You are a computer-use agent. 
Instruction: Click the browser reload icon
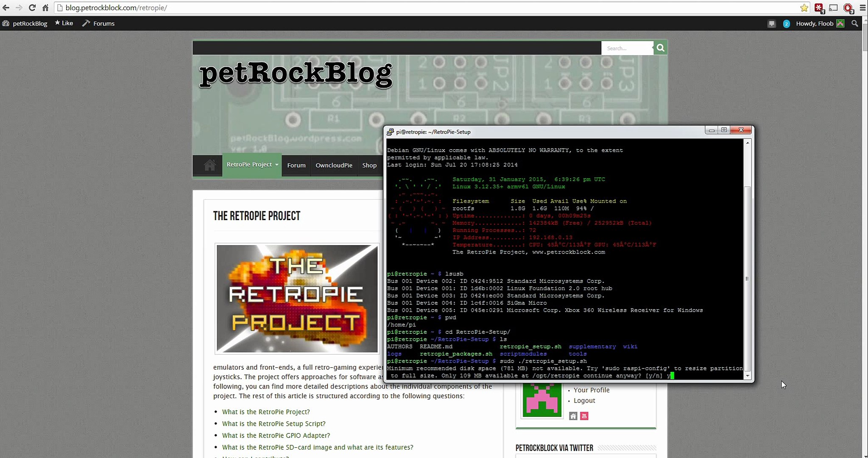32,8
